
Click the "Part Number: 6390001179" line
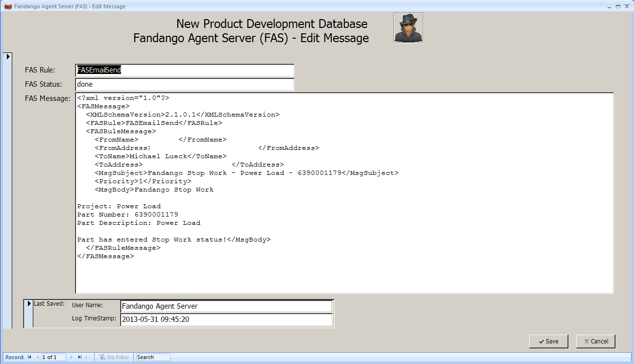127,215
